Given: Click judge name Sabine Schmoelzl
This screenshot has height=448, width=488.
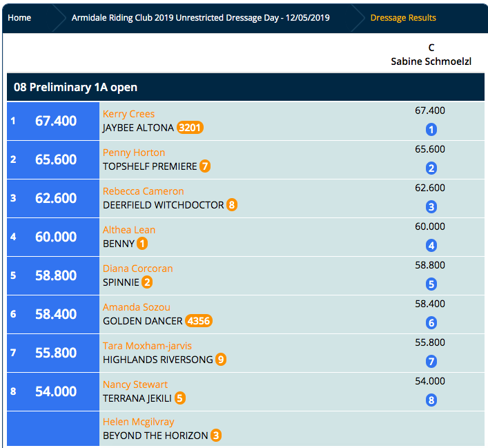Looking at the screenshot, I should [431, 61].
